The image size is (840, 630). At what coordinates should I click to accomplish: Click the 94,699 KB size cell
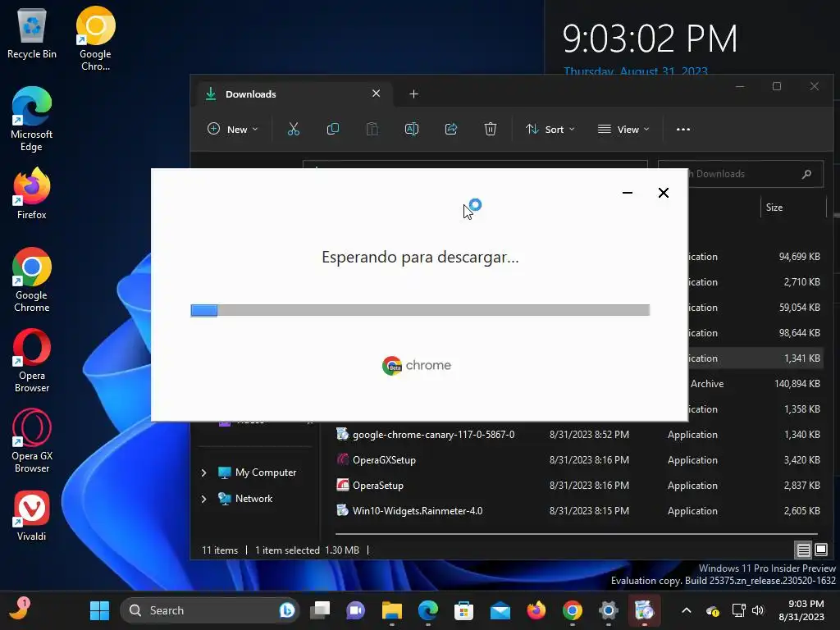[799, 257]
